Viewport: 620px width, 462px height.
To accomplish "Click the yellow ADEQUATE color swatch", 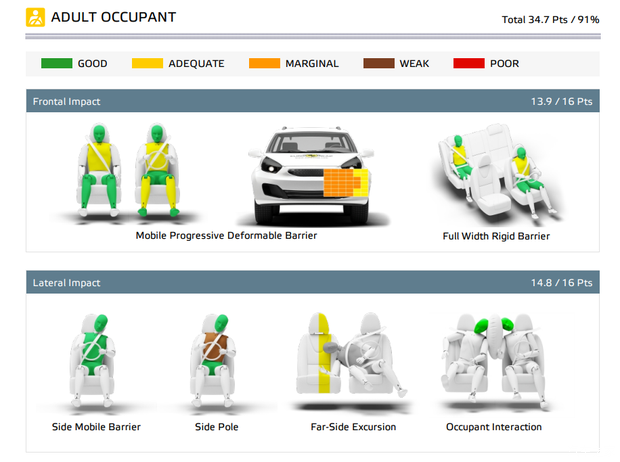I will point(149,64).
